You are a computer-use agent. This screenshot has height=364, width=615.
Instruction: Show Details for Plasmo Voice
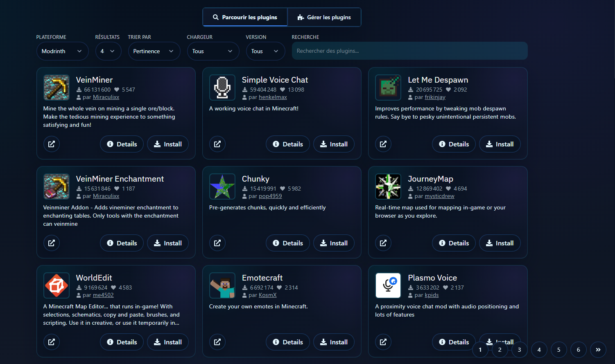coord(454,342)
